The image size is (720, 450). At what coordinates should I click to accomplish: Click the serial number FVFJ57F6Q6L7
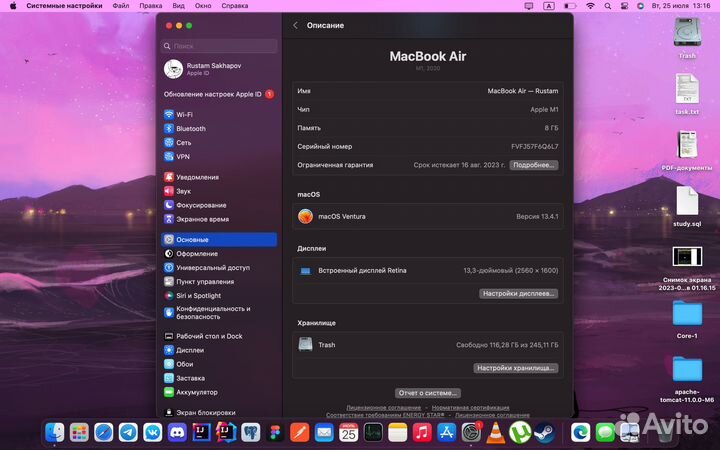click(x=534, y=146)
